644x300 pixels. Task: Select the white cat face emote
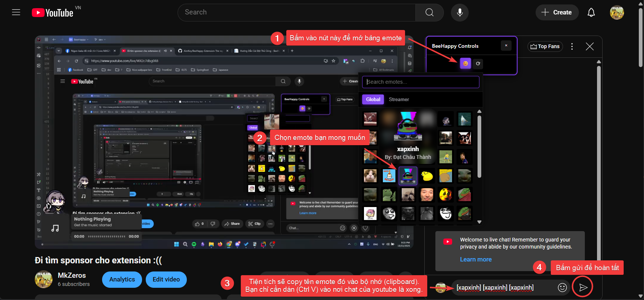pos(370,176)
